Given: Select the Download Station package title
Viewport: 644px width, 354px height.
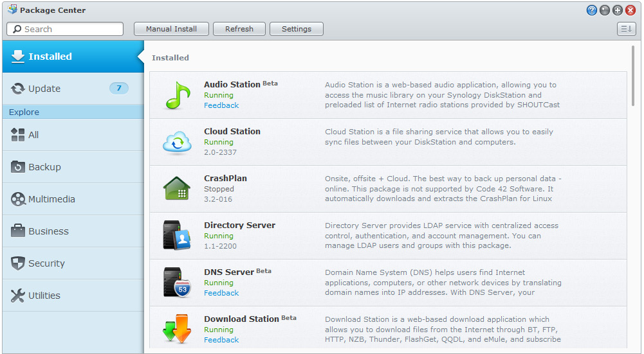Looking at the screenshot, I should point(241,319).
